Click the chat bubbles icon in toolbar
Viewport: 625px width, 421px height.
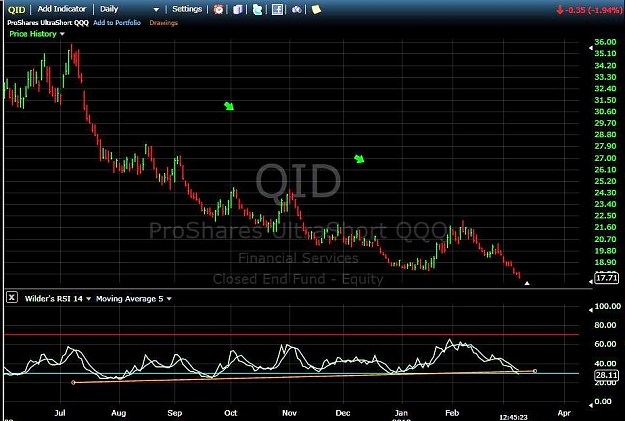(297, 9)
